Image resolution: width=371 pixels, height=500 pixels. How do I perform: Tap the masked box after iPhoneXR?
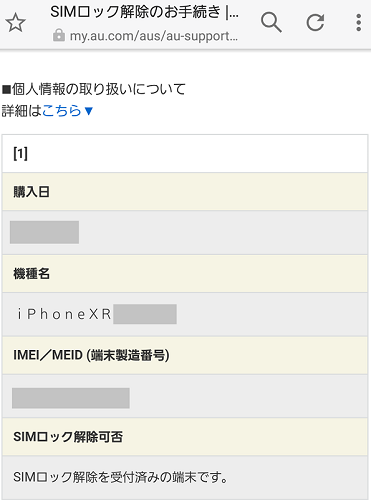(x=145, y=314)
